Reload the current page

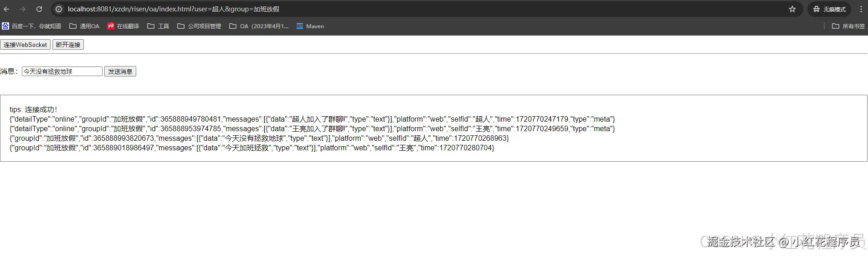pos(39,9)
